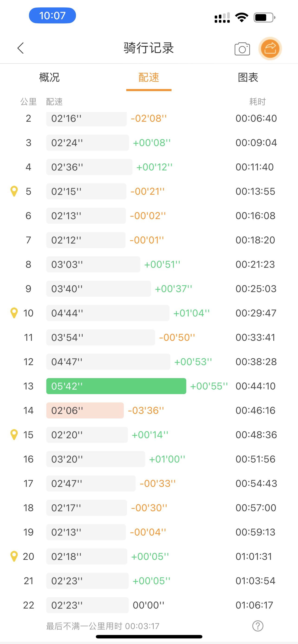Select the kilometer 12 pace bar 04'47''

coord(108,362)
